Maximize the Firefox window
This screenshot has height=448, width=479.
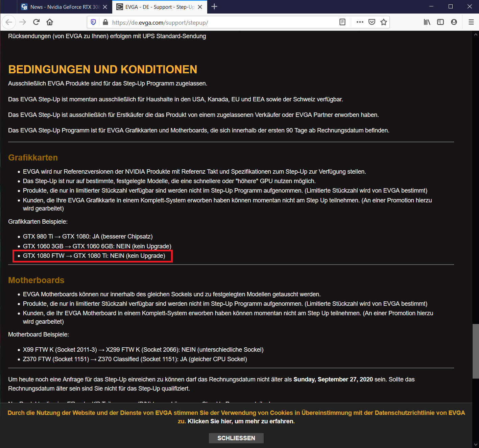(451, 7)
